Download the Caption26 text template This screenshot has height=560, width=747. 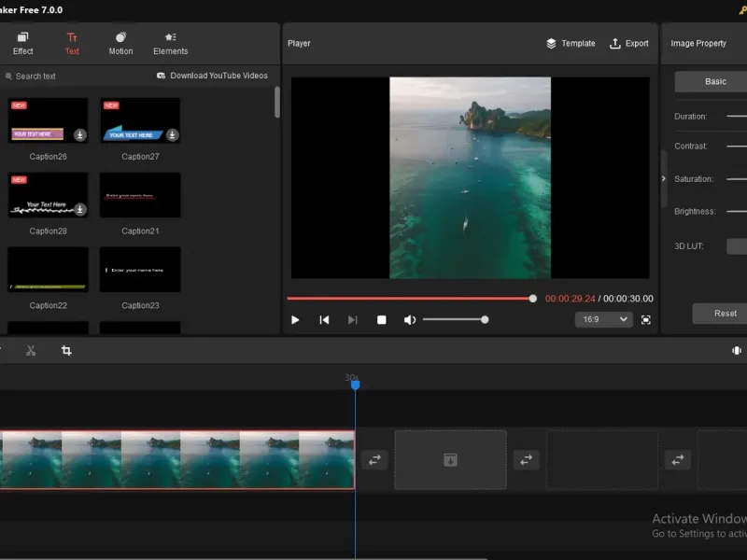tap(80, 135)
